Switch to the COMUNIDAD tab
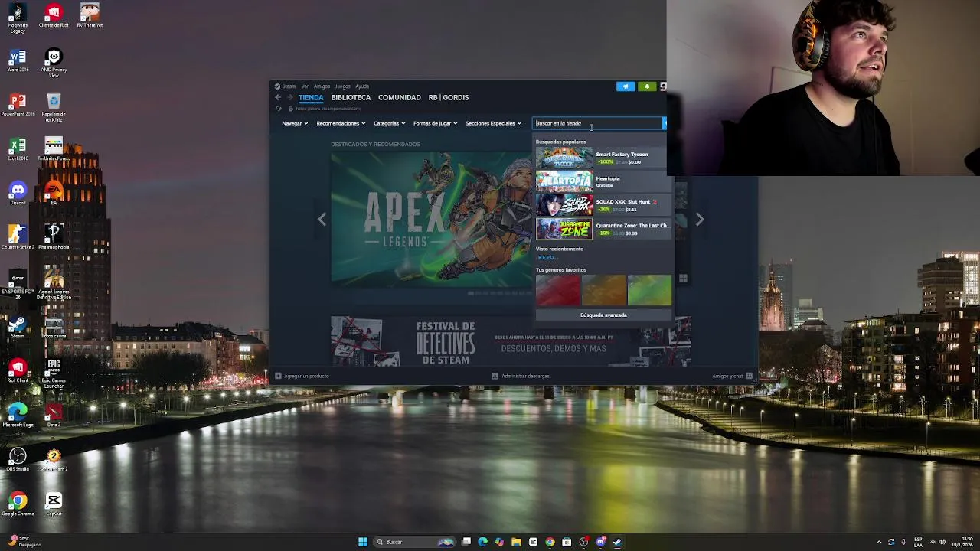Screen dimensions: 980x551 (399, 97)
